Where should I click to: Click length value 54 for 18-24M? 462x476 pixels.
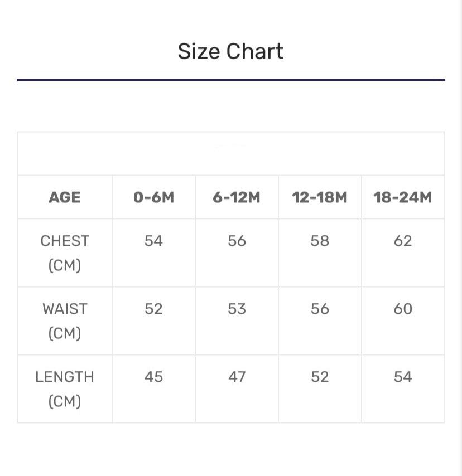click(403, 377)
